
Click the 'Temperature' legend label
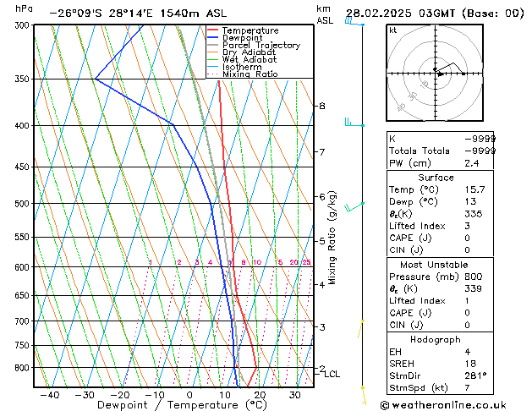250,30
